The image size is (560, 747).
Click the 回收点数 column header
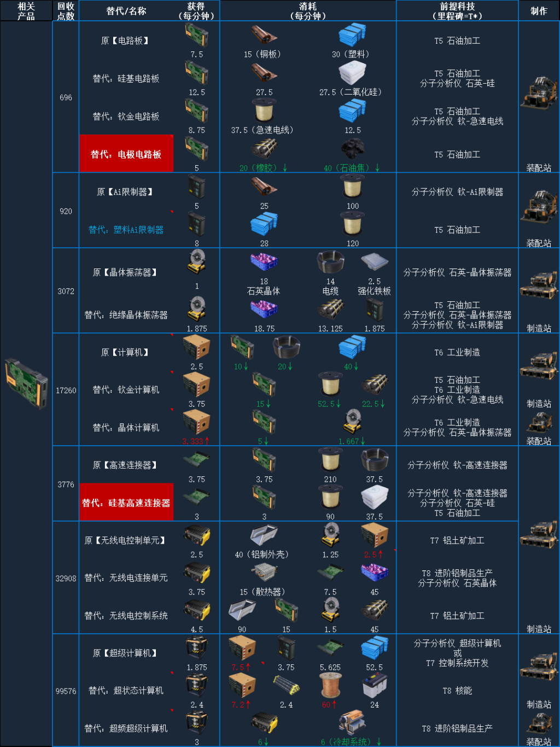tap(66, 11)
